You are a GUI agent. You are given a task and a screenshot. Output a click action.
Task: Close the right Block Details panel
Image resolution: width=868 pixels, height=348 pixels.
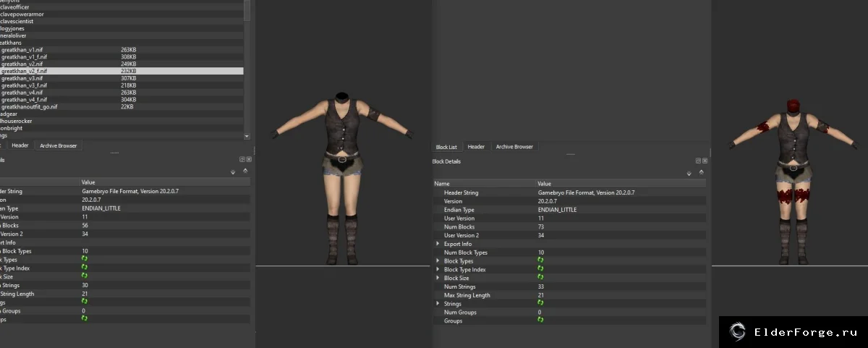coord(705,161)
